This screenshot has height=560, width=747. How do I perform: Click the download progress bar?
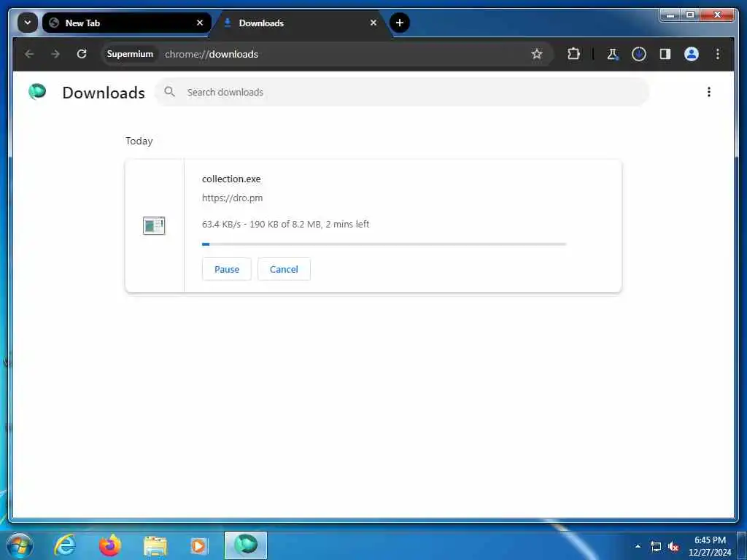coord(384,244)
